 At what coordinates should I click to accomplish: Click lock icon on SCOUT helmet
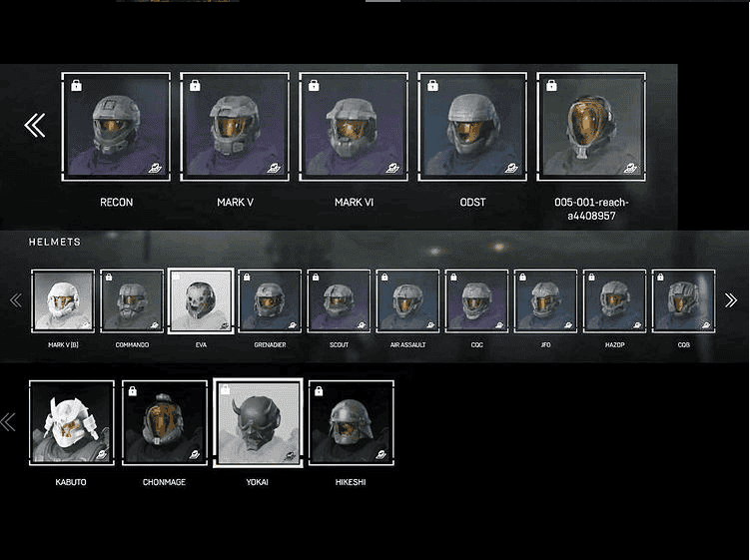point(316,278)
